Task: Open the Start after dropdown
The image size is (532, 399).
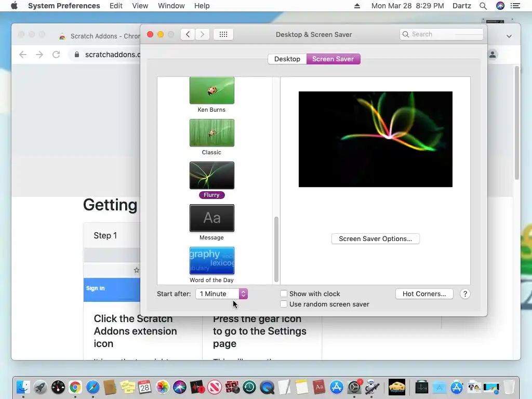Action: (x=221, y=294)
